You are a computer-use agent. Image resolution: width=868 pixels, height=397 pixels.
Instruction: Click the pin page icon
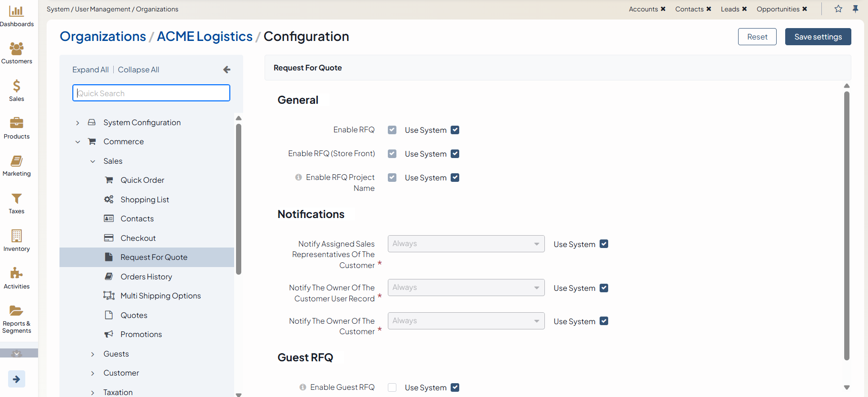point(855,9)
